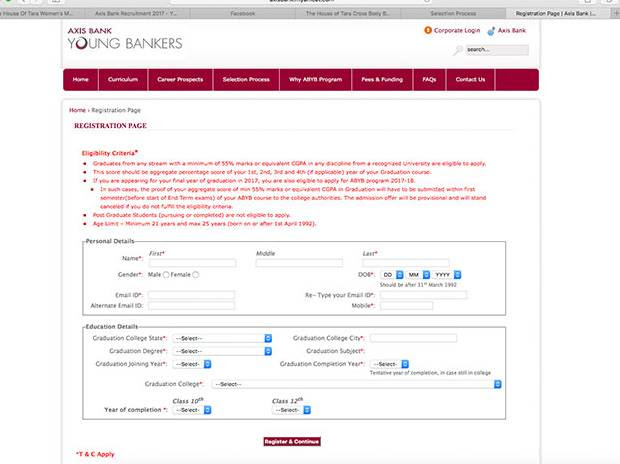Click the Axis Bank text link

(512, 30)
